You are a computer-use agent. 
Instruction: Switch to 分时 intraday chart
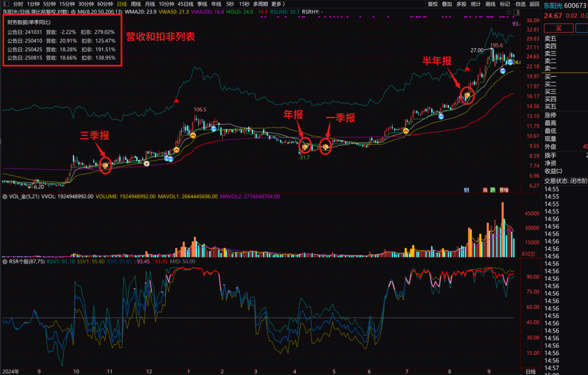coord(18,4)
